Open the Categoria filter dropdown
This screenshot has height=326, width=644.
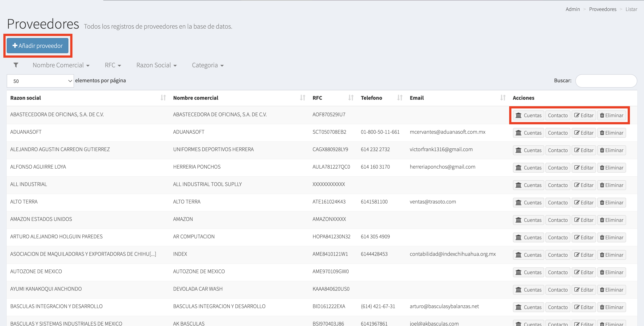click(208, 65)
